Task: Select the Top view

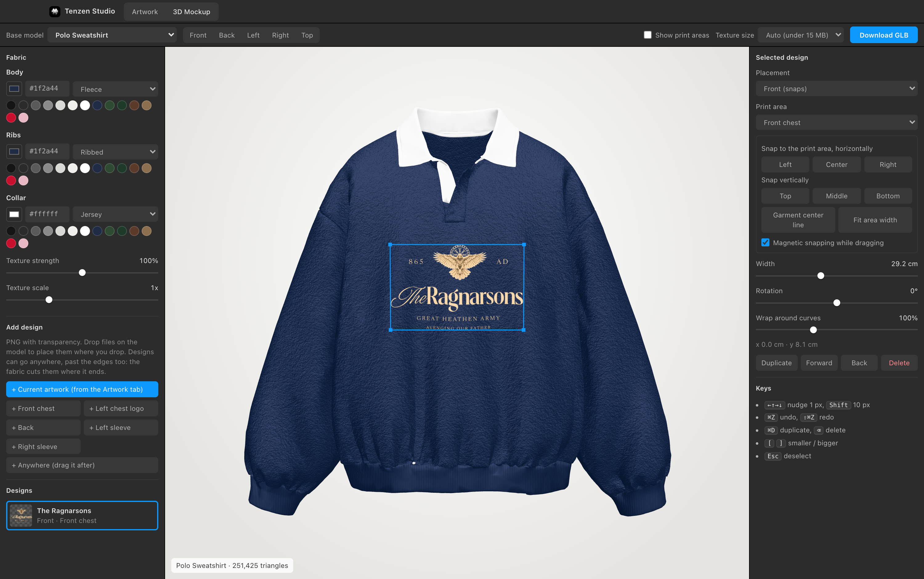Action: [x=307, y=35]
